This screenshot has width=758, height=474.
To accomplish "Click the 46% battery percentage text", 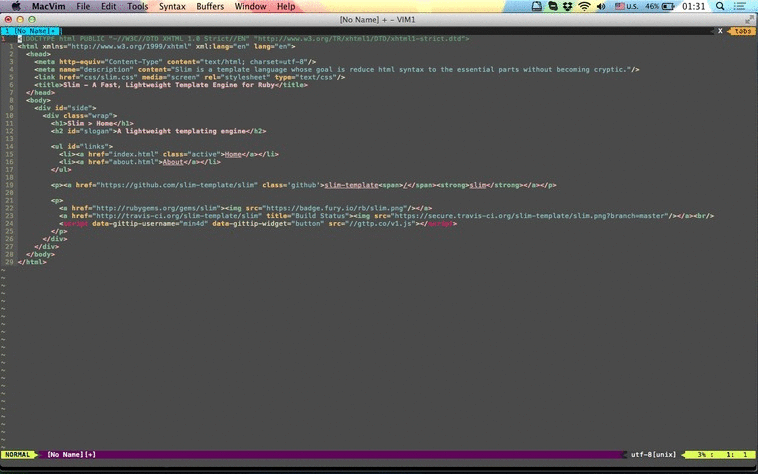I will pos(652,6).
